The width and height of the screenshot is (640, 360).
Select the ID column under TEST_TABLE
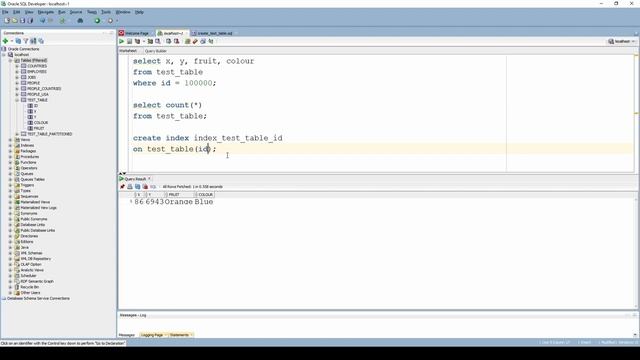(36, 106)
